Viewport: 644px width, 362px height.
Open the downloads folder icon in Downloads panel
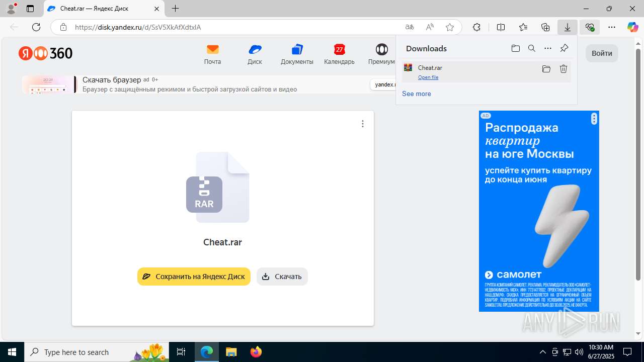pyautogui.click(x=516, y=48)
